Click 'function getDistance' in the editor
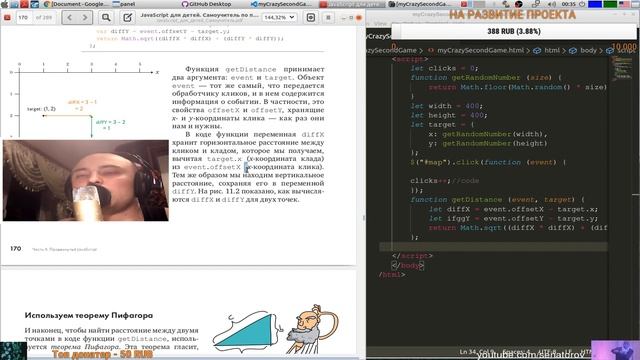The width and height of the screenshot is (640, 360). tap(456, 200)
